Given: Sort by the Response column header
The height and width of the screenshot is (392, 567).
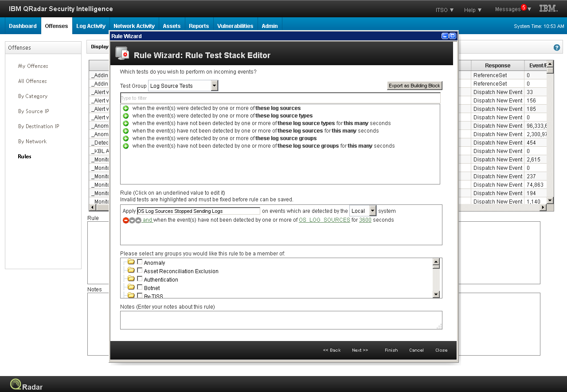Looking at the screenshot, I should click(x=497, y=65).
